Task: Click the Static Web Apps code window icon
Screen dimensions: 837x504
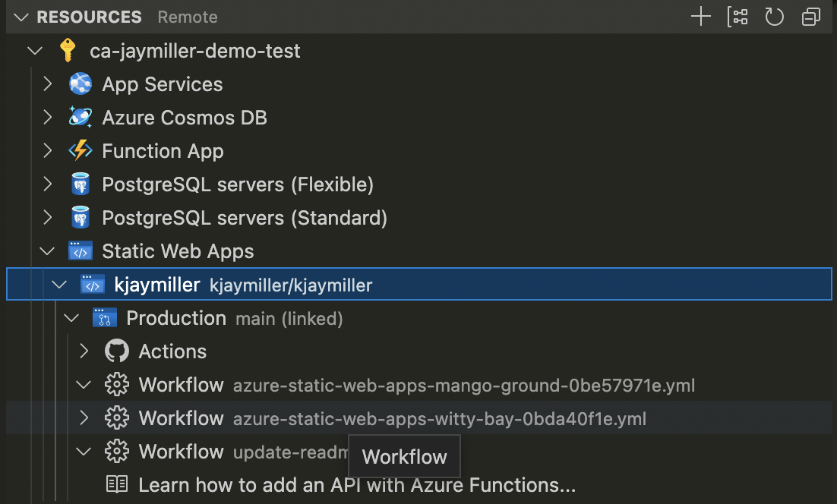Action: click(81, 251)
